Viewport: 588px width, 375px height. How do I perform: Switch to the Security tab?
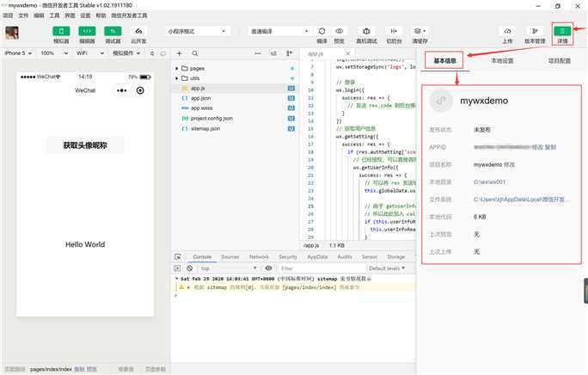[x=288, y=257]
